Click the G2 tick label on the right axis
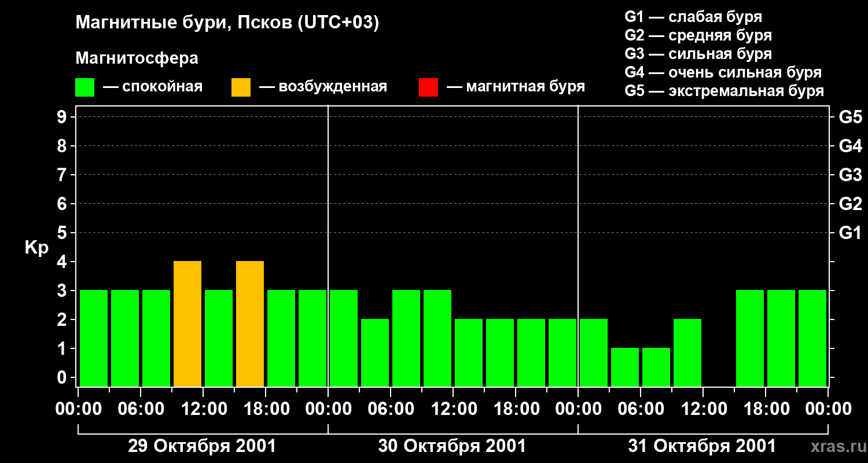 (850, 204)
